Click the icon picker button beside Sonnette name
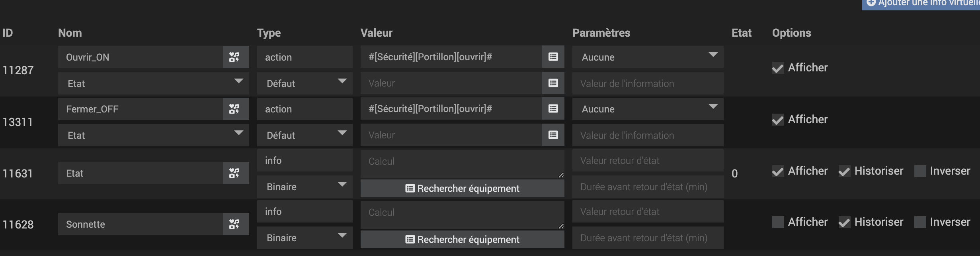The image size is (980, 256). pos(235,224)
